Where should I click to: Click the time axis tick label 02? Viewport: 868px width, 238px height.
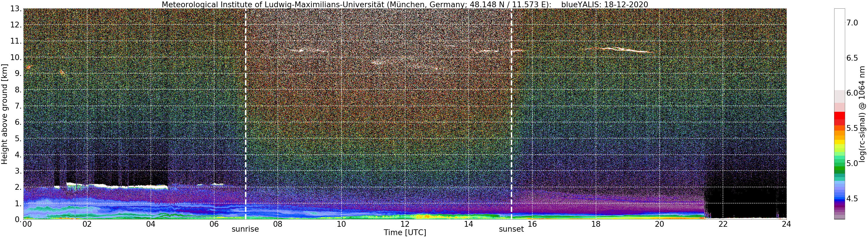(x=87, y=224)
